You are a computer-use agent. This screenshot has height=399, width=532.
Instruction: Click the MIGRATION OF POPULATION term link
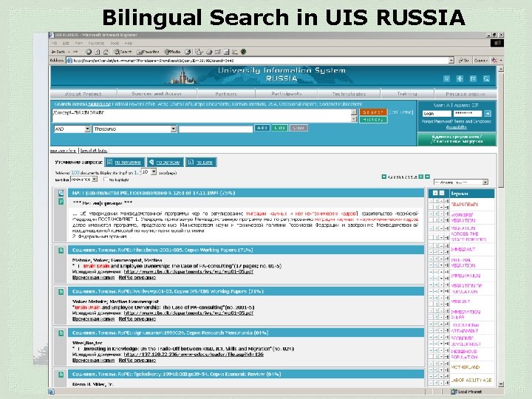tap(466, 289)
